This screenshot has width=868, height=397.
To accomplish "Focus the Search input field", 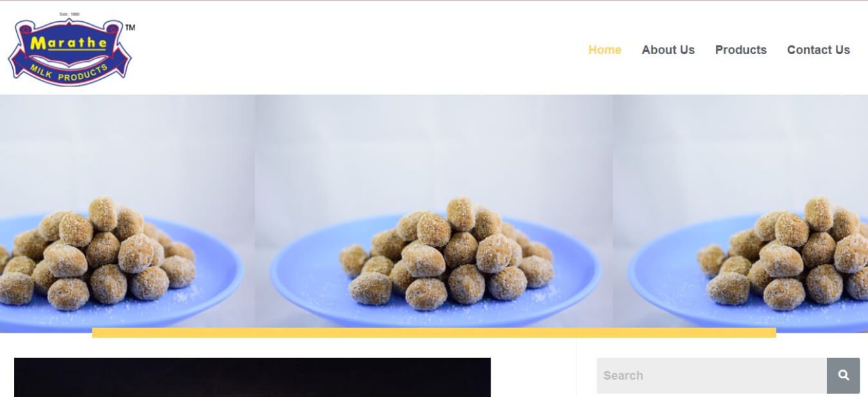I will [712, 376].
